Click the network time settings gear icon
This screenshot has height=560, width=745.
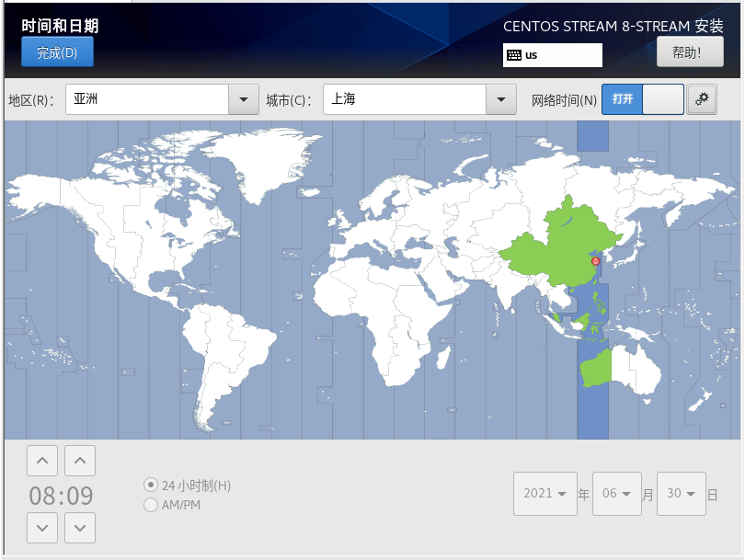click(x=702, y=99)
